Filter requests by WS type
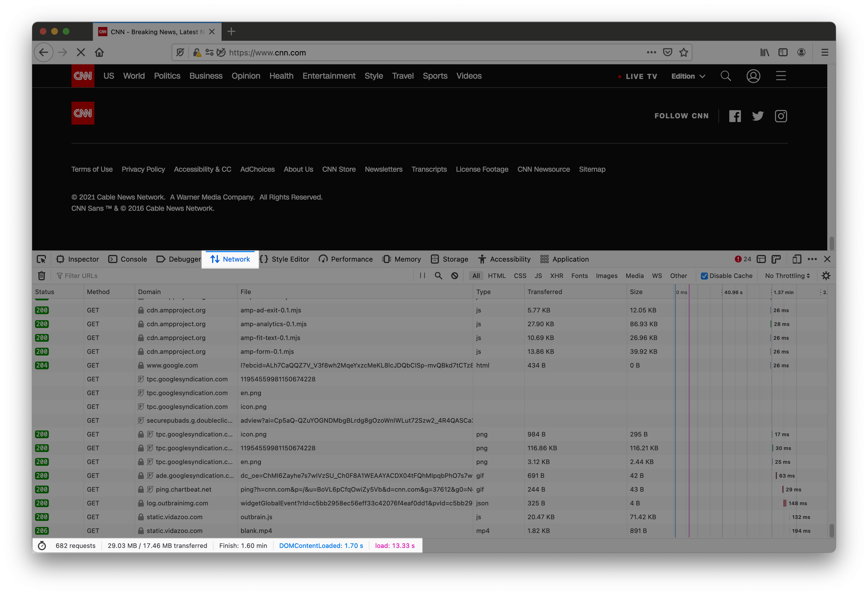868x595 pixels. pyautogui.click(x=657, y=276)
